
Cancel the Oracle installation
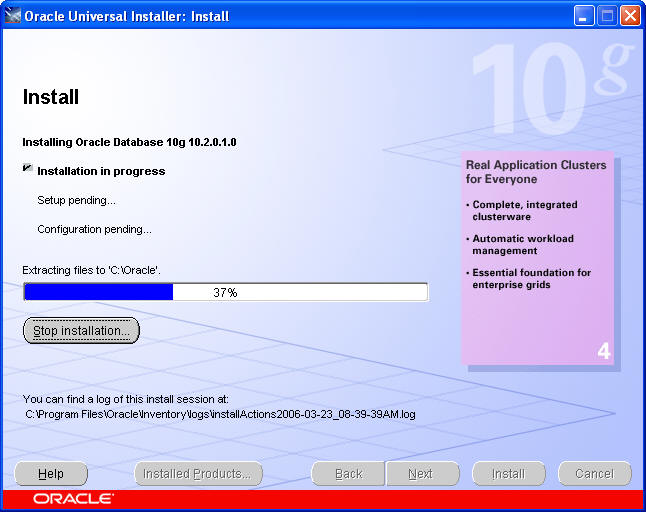coord(594,474)
